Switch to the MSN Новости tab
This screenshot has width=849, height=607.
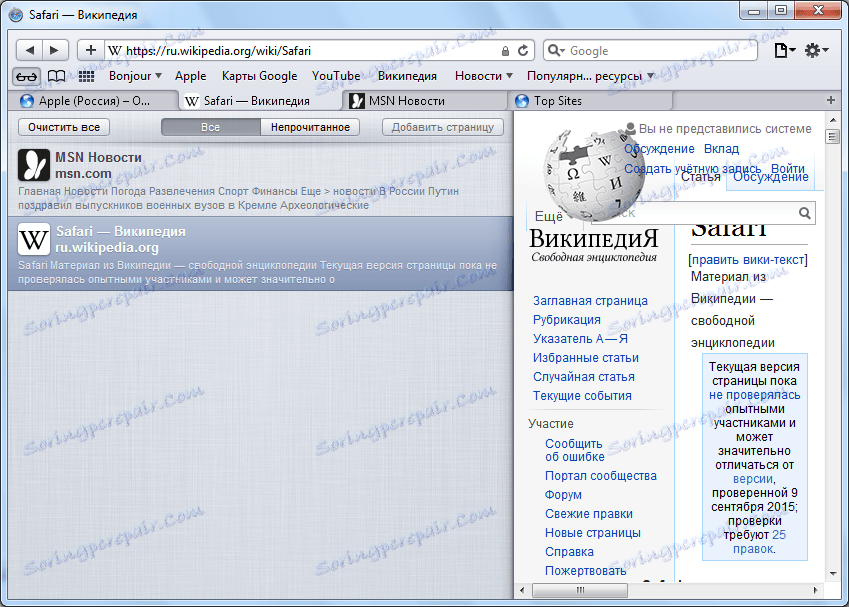click(426, 101)
